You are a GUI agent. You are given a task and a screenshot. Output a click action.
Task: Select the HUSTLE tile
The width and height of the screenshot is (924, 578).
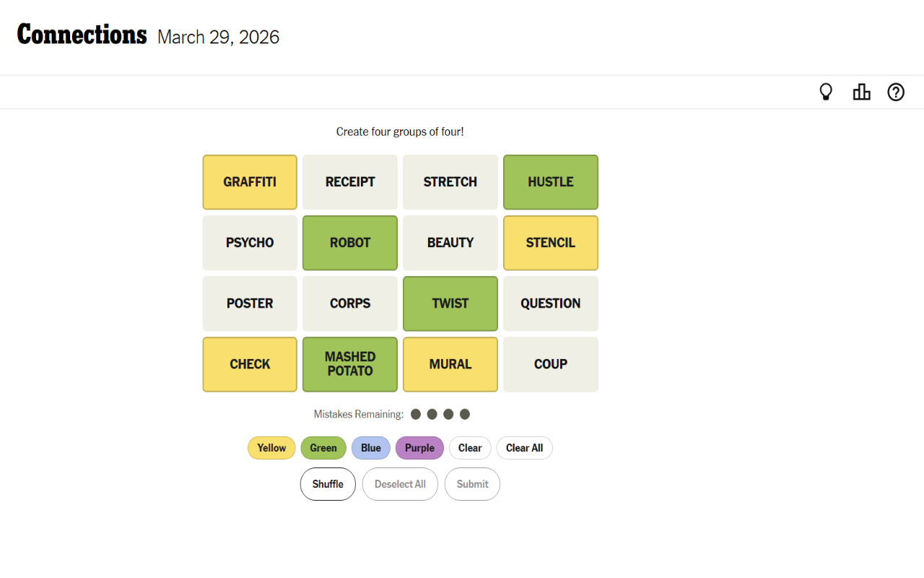pyautogui.click(x=550, y=182)
